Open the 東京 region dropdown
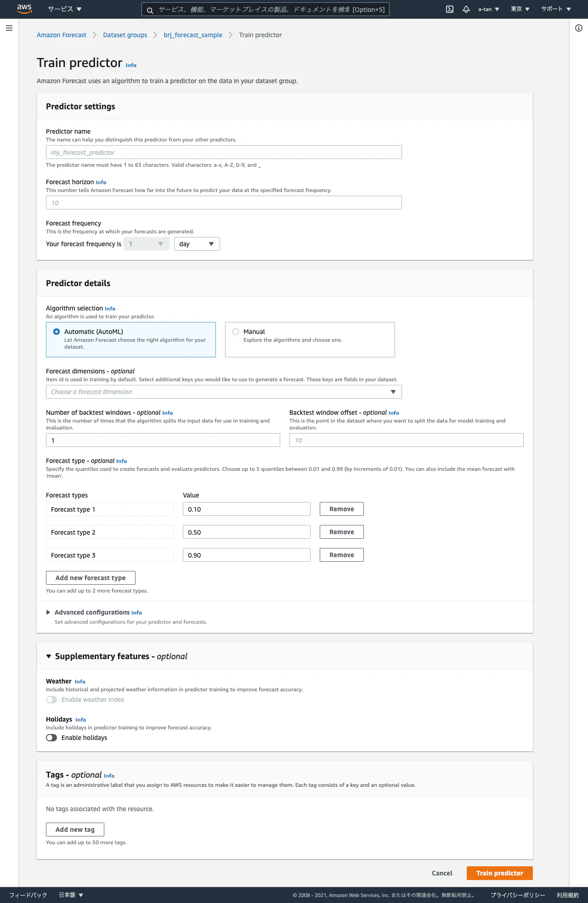 (520, 9)
